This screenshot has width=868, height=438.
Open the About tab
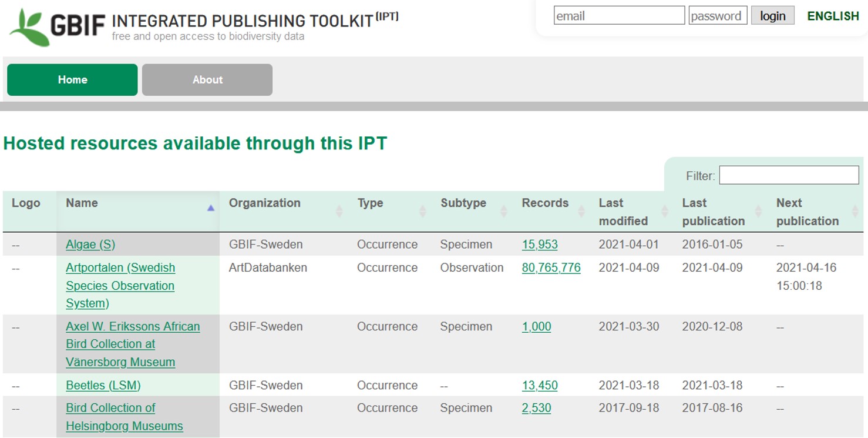207,80
